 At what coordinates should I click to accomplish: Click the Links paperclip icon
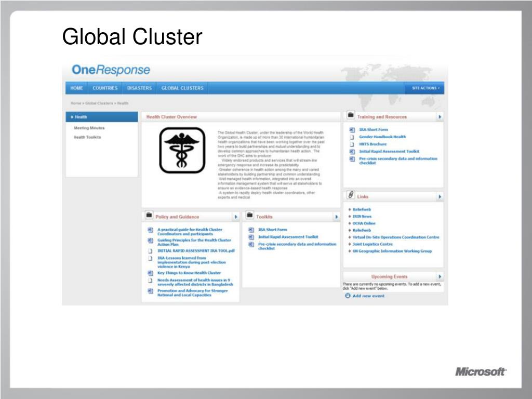click(x=351, y=195)
